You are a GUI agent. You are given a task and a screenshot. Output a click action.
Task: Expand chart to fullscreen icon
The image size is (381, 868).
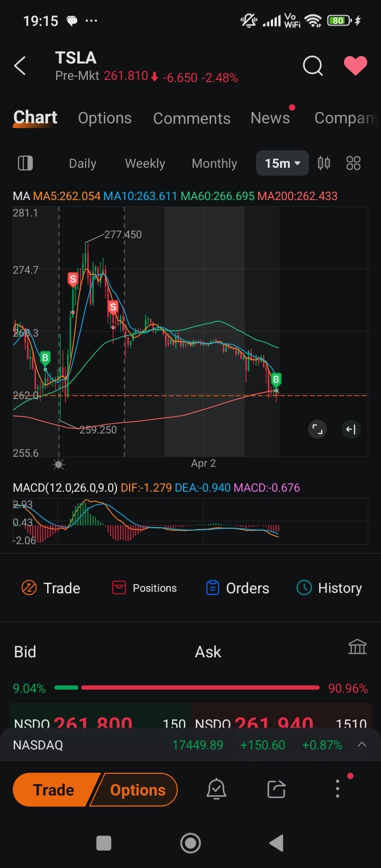pyautogui.click(x=317, y=429)
